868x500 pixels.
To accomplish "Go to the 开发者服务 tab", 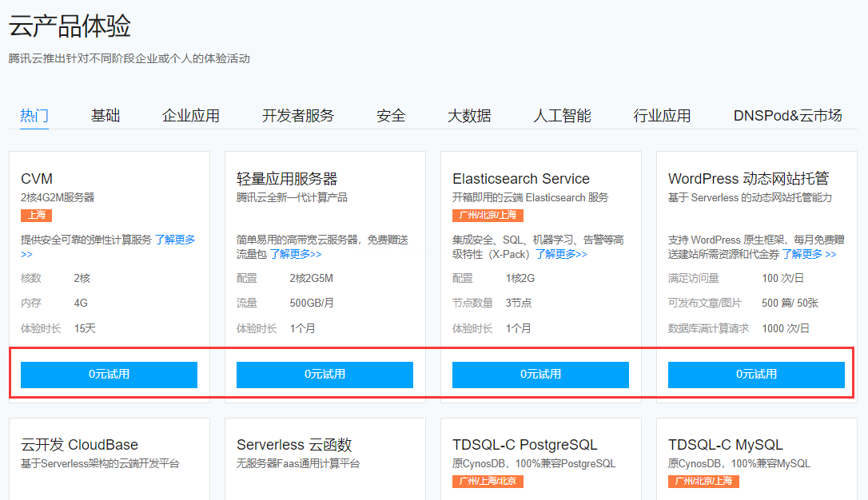I will [x=298, y=116].
